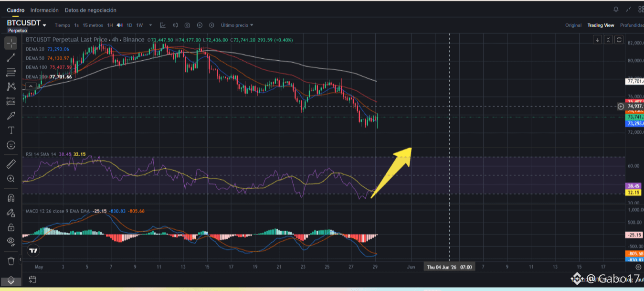This screenshot has height=291, width=644.
Task: Click the down-arrow pane button
Action: point(598,40)
